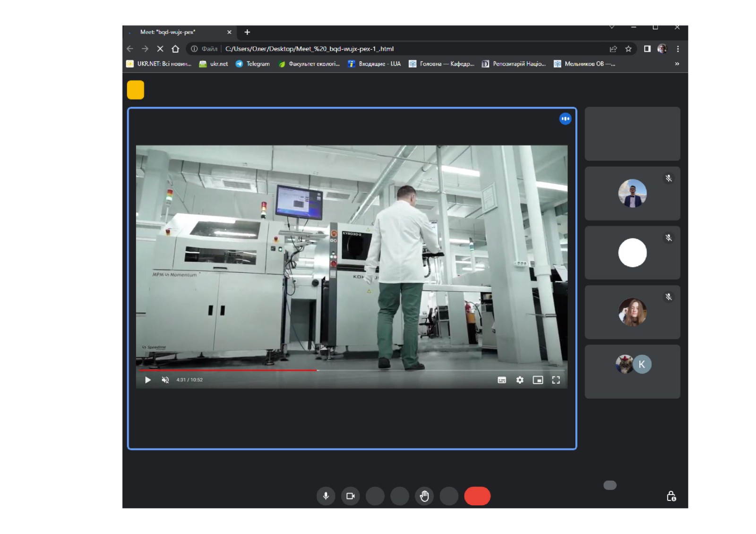Open video settings gear
The height and width of the screenshot is (534, 756).
click(x=520, y=380)
